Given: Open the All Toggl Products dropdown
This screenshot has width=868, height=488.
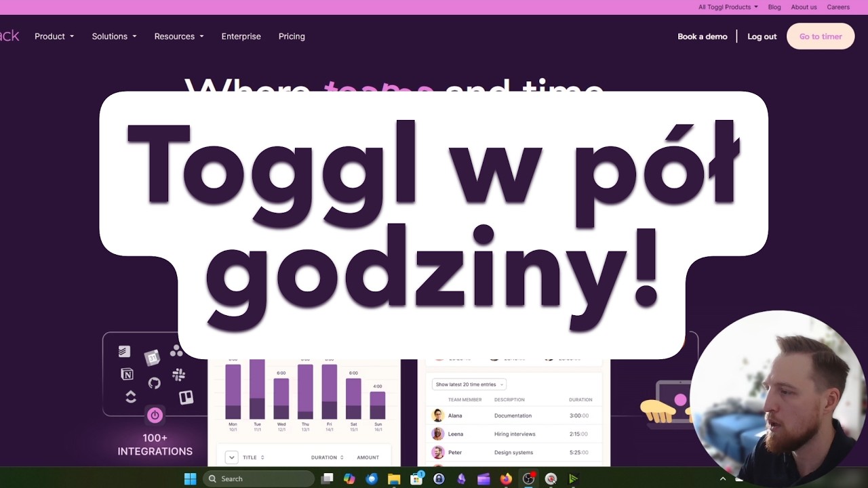Looking at the screenshot, I should point(728,7).
